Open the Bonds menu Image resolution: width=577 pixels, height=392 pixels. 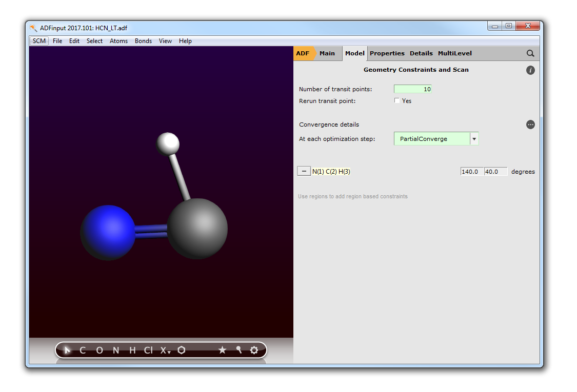point(143,41)
